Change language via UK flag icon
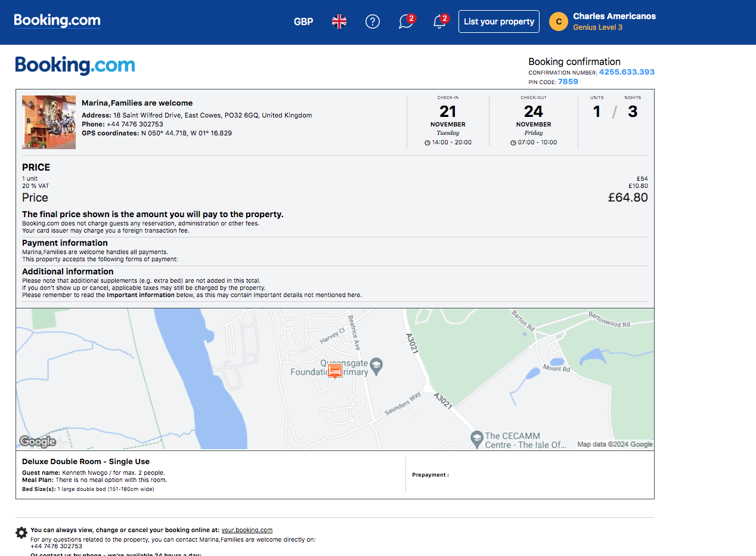Viewport: 756px width, 556px height. coord(339,21)
